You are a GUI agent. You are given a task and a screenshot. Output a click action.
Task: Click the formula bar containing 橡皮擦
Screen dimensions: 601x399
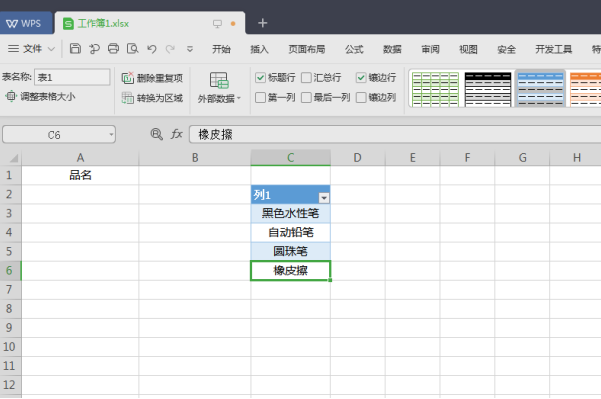coord(395,135)
